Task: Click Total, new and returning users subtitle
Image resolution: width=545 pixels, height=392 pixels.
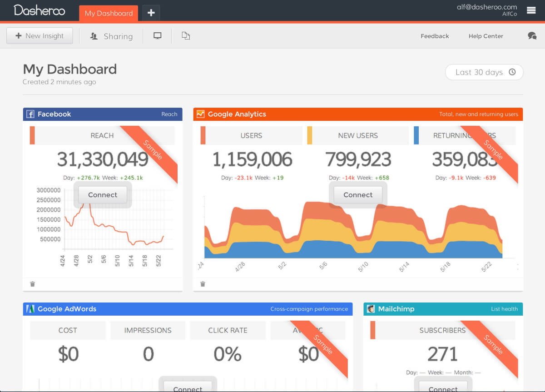Action: click(x=479, y=114)
